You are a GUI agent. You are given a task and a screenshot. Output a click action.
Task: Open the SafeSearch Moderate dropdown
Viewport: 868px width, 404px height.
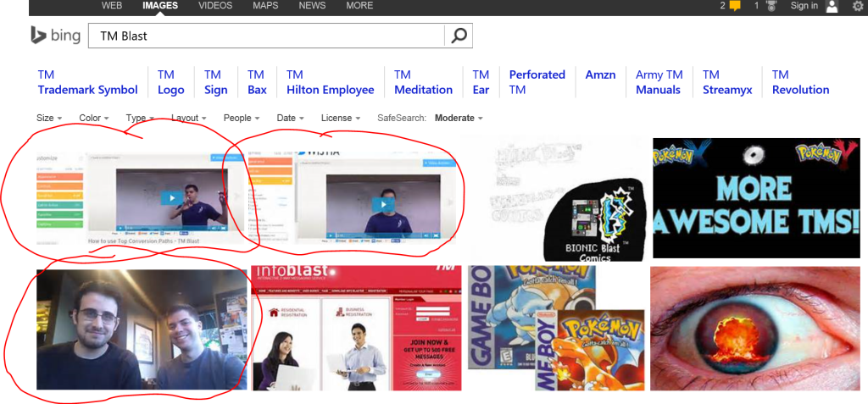[x=459, y=118]
